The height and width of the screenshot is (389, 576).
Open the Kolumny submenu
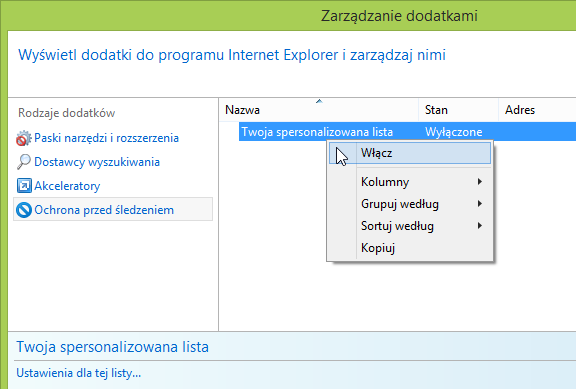[410, 182]
